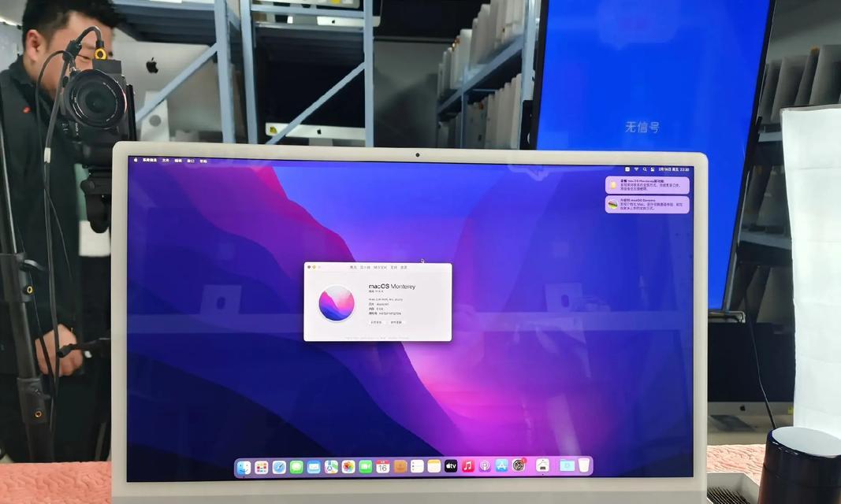Switch to the 储存空间 tab in About window
The height and width of the screenshot is (504, 841).
click(380, 267)
